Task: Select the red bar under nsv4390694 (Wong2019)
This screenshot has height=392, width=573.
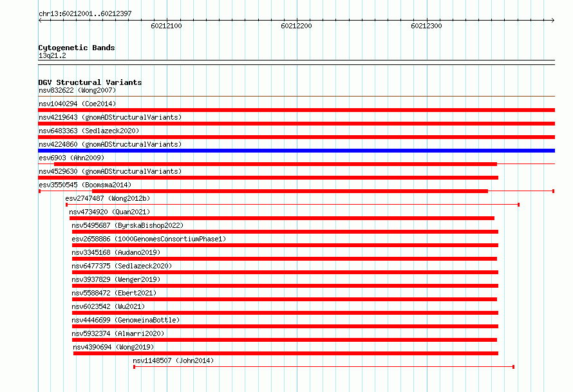Action: 286,353
